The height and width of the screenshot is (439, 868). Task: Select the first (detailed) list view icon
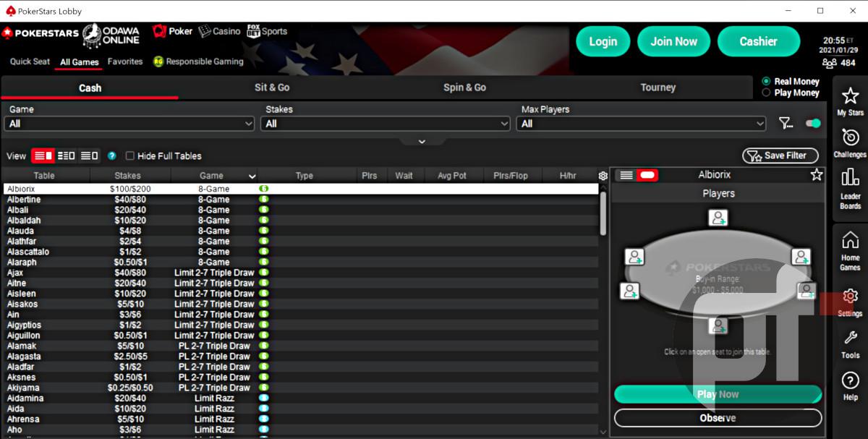(x=43, y=155)
